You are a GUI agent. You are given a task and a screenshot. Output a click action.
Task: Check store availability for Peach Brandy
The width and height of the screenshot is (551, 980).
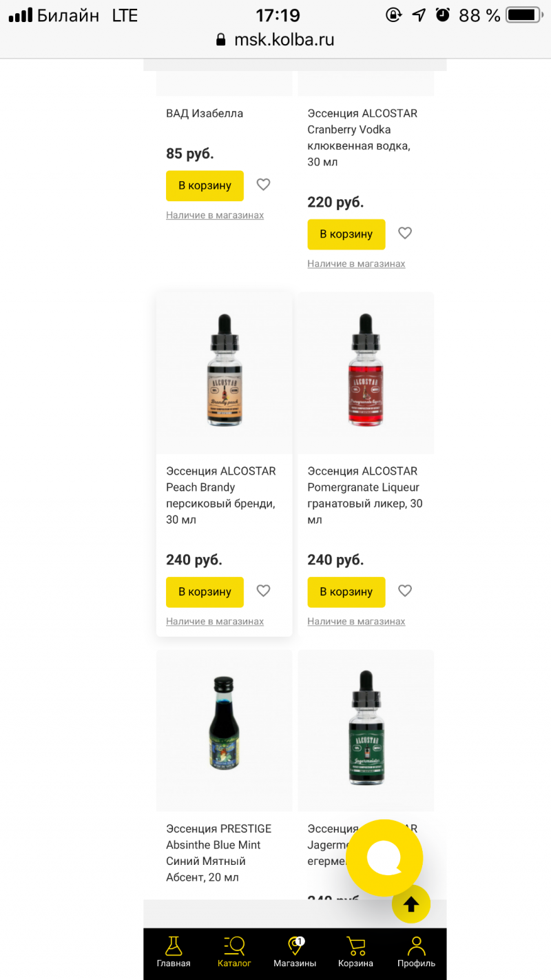(215, 622)
